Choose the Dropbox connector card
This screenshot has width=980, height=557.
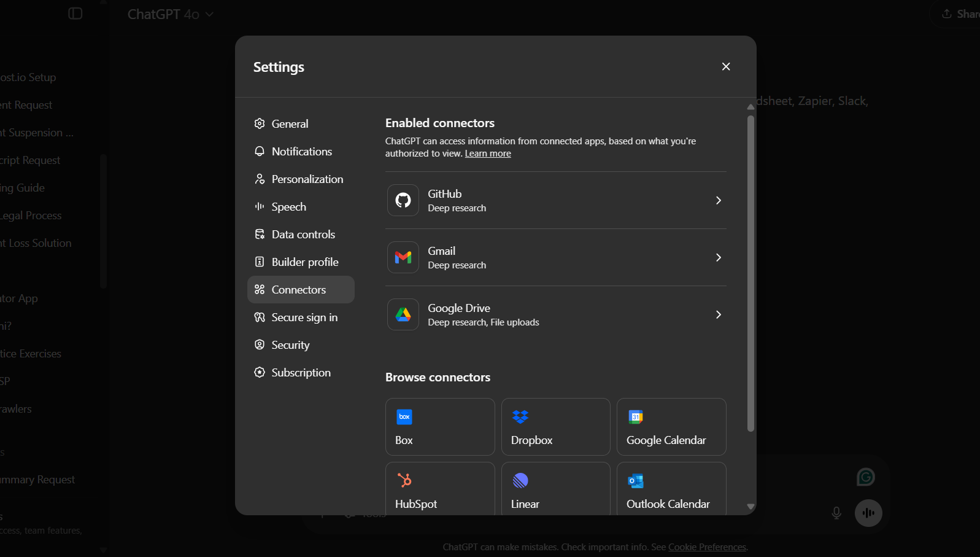(x=556, y=427)
